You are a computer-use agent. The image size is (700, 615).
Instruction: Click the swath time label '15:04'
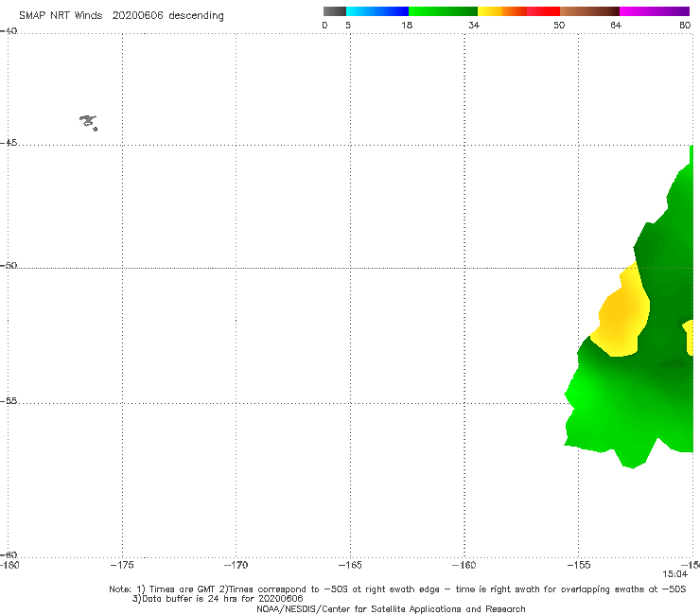(675, 574)
